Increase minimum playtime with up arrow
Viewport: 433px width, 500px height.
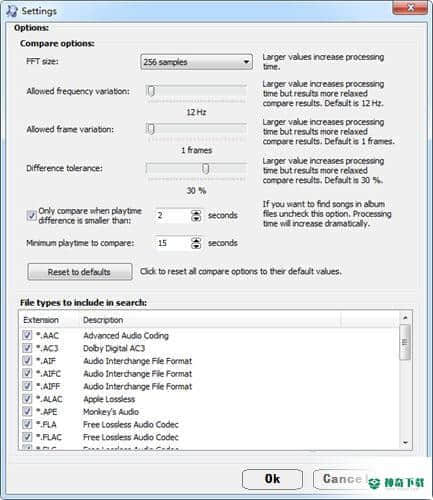pyautogui.click(x=196, y=240)
